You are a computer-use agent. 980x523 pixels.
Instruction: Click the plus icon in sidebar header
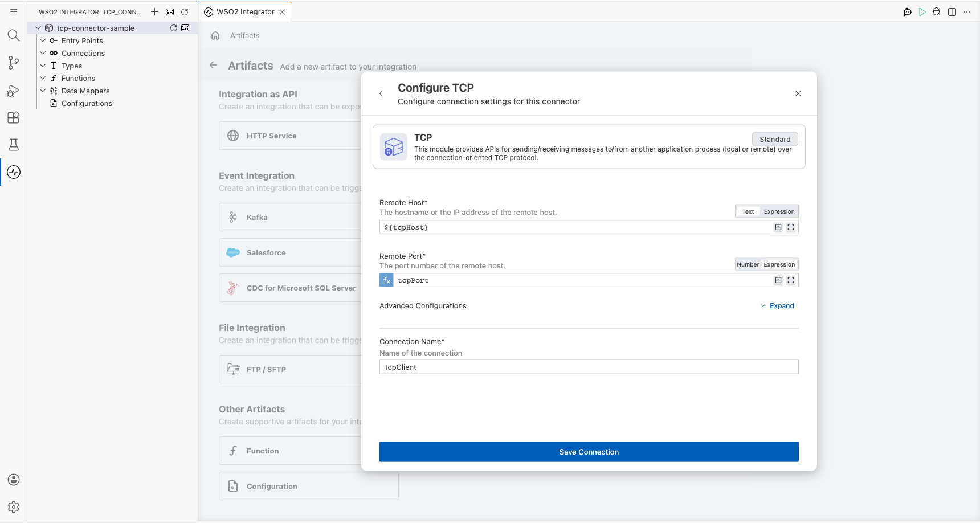click(x=154, y=11)
